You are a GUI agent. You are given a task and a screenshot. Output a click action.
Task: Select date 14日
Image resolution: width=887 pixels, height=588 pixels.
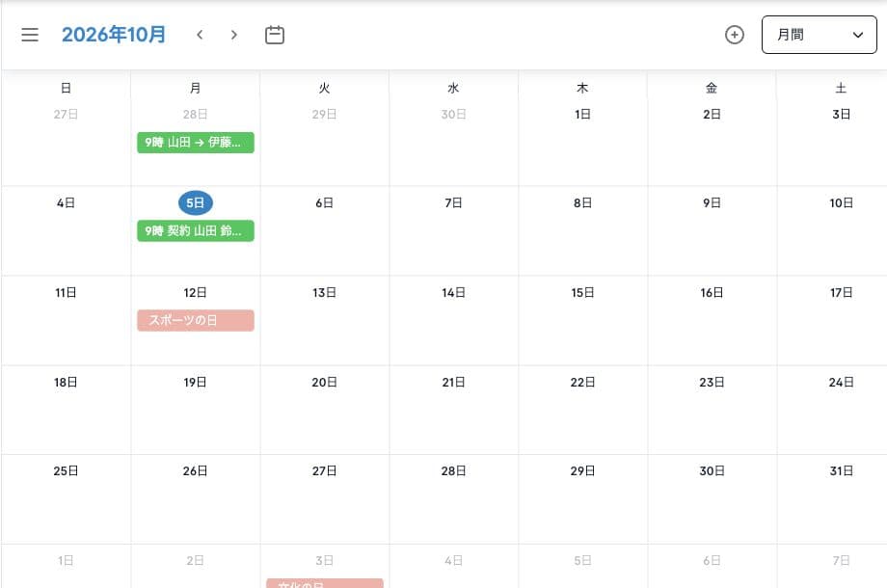click(x=453, y=293)
